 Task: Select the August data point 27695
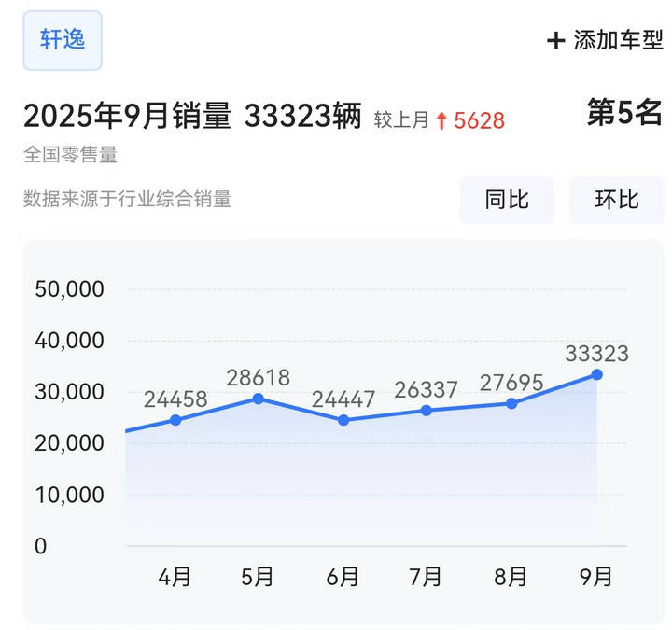tap(511, 404)
